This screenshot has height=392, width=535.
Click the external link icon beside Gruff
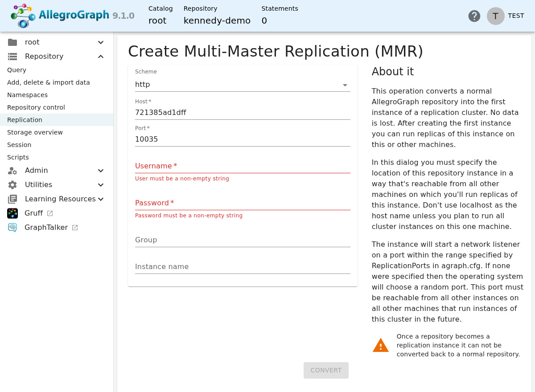click(x=50, y=213)
